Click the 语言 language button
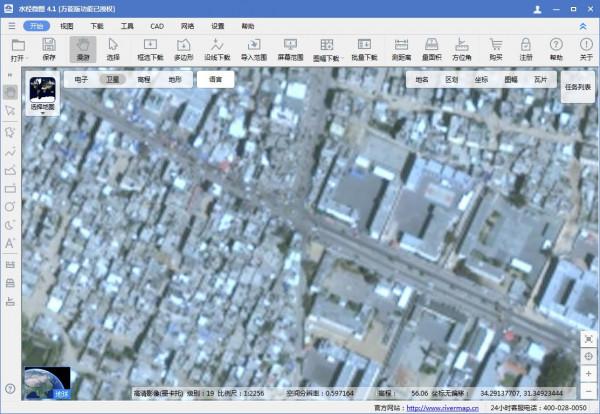This screenshot has height=414, width=600. point(215,79)
